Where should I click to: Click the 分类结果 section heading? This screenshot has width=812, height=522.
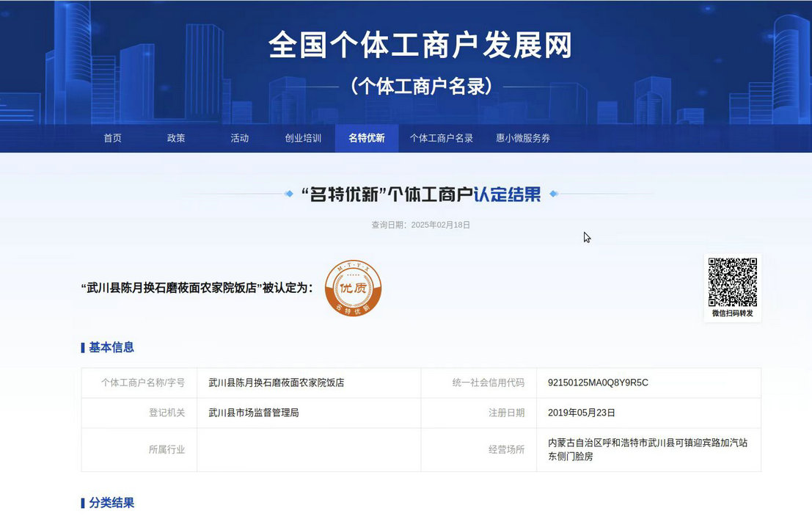111,503
